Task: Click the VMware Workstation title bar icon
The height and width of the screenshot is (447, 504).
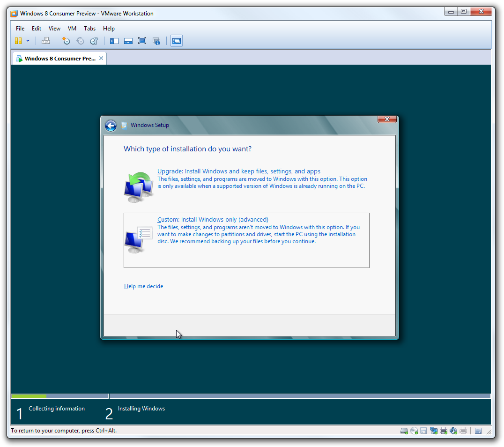Action: point(14,14)
